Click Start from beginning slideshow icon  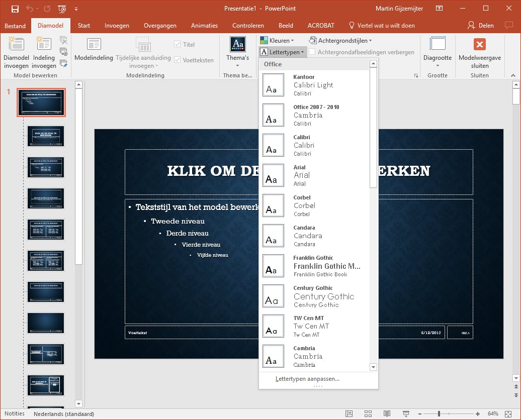pos(62,9)
